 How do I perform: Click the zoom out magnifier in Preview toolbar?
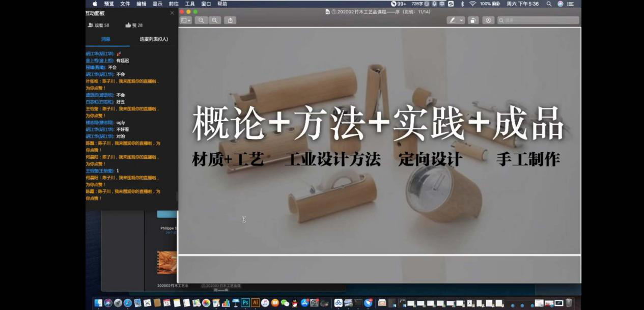tap(201, 20)
